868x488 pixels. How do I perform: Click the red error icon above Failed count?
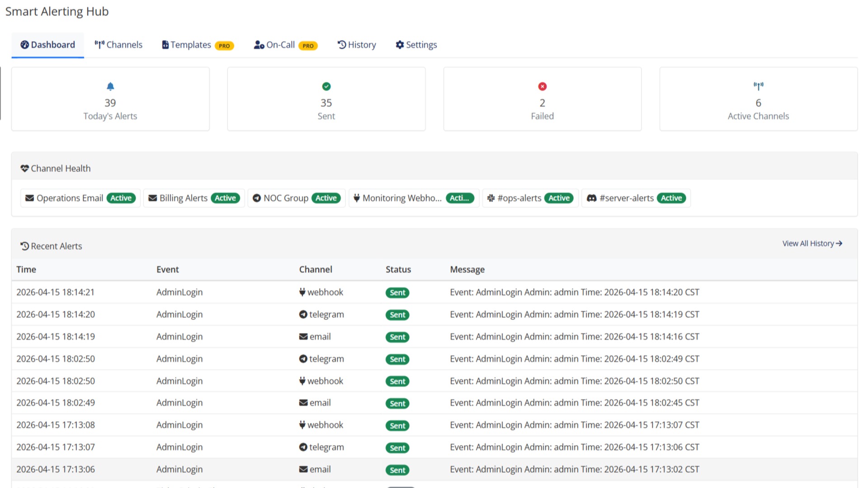(x=542, y=86)
